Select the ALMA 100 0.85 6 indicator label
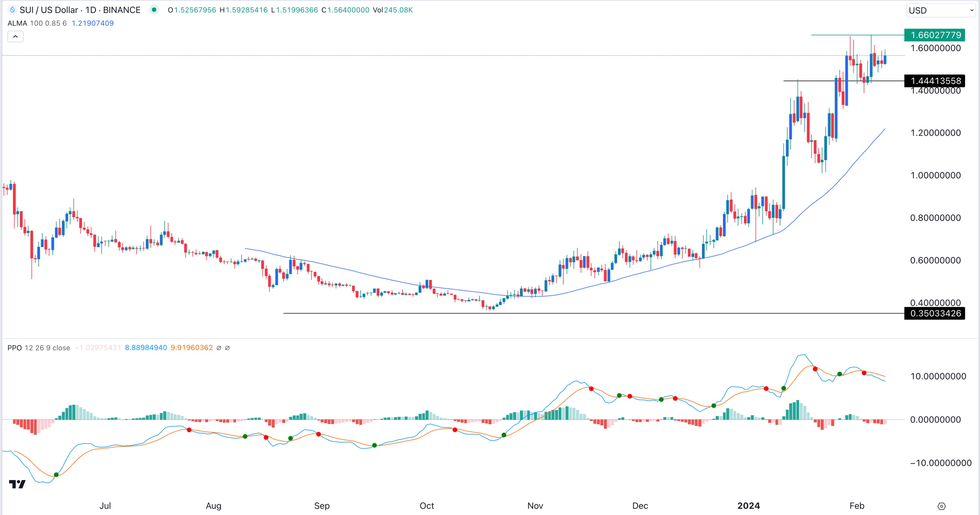The height and width of the screenshot is (515, 980). click(37, 23)
